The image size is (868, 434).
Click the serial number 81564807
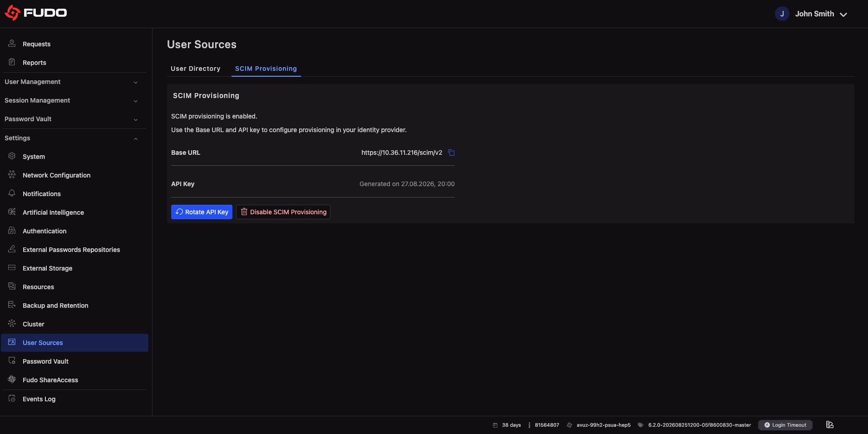[547, 425]
